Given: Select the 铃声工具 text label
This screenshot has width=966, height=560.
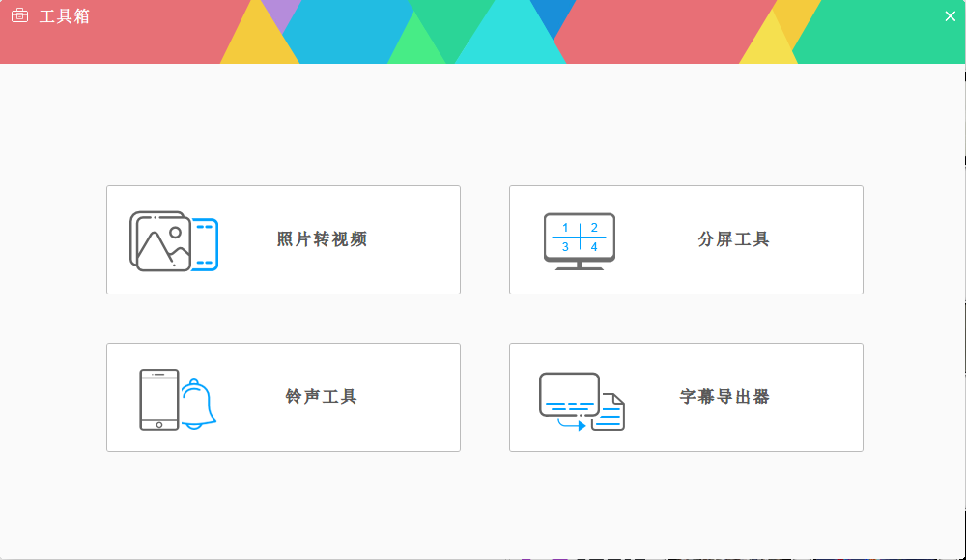Looking at the screenshot, I should pyautogui.click(x=322, y=397).
